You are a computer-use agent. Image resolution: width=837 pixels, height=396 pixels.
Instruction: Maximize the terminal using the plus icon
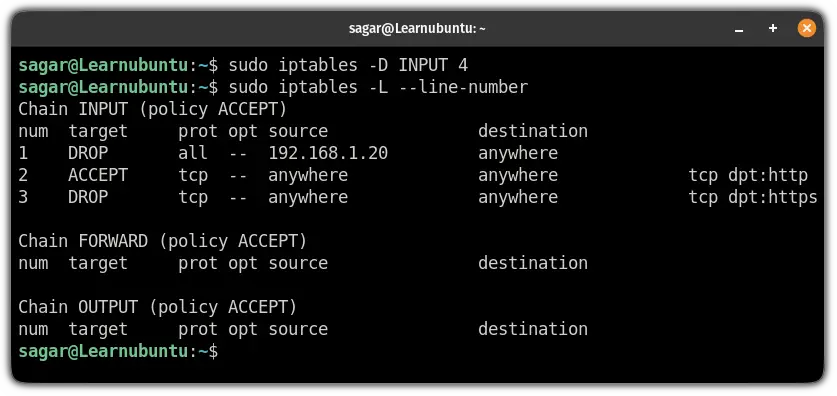pyautogui.click(x=772, y=28)
